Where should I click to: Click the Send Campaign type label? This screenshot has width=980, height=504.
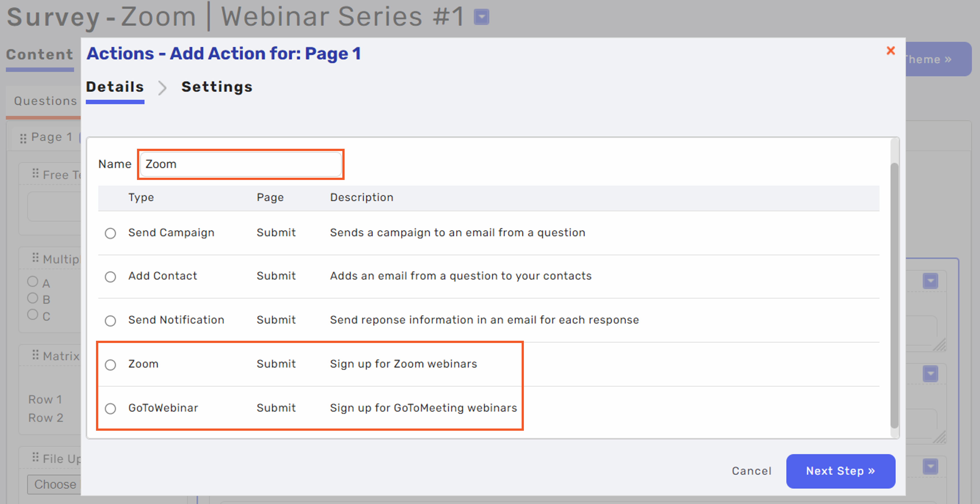171,233
